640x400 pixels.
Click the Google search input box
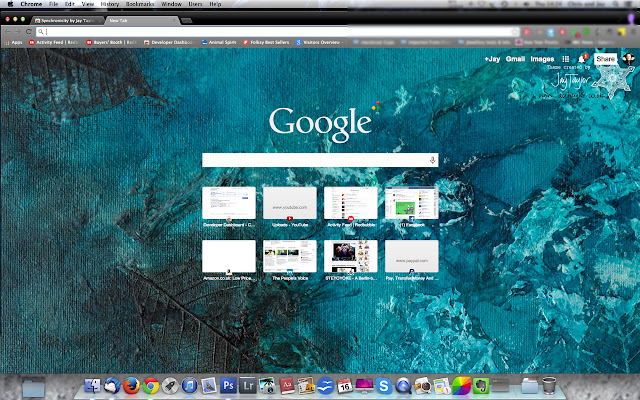315,160
